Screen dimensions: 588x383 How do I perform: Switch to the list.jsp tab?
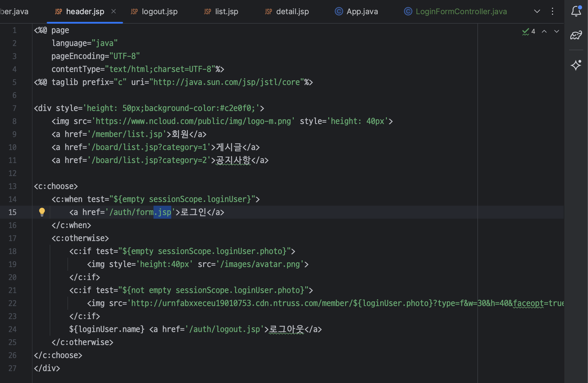pos(226,12)
